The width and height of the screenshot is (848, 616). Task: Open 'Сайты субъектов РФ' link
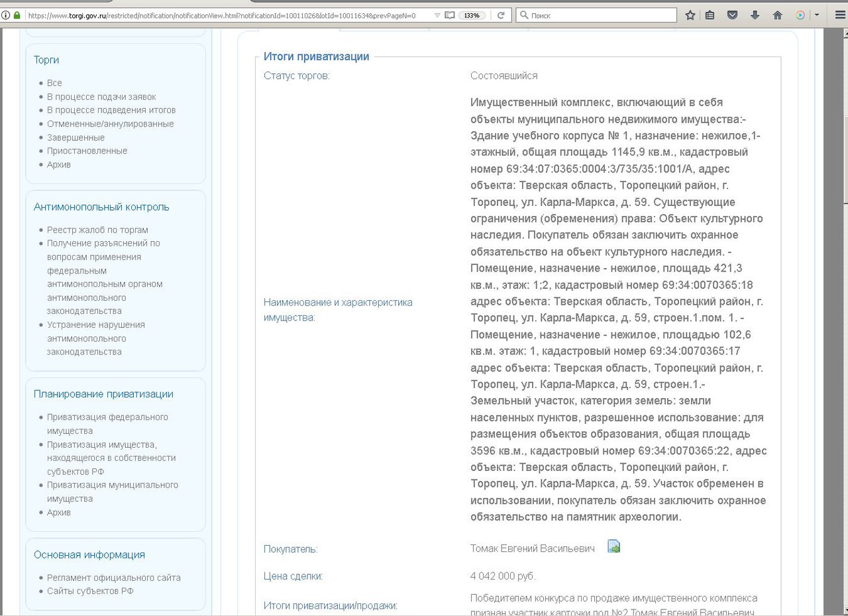point(90,591)
